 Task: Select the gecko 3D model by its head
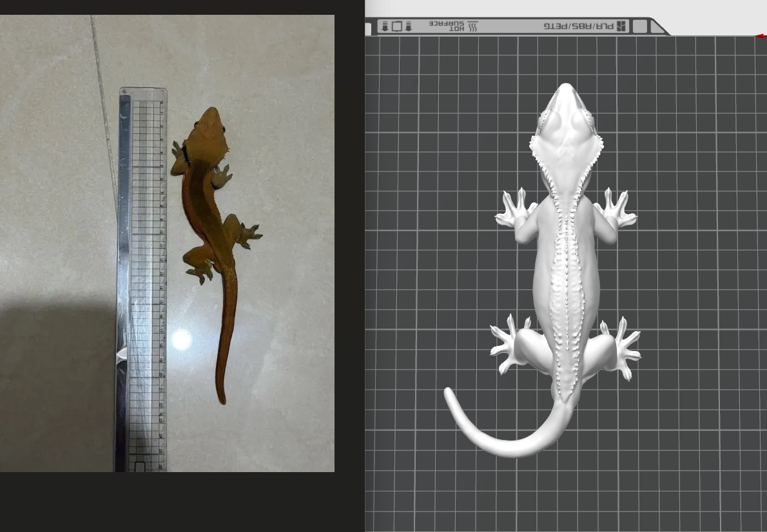coord(566,116)
